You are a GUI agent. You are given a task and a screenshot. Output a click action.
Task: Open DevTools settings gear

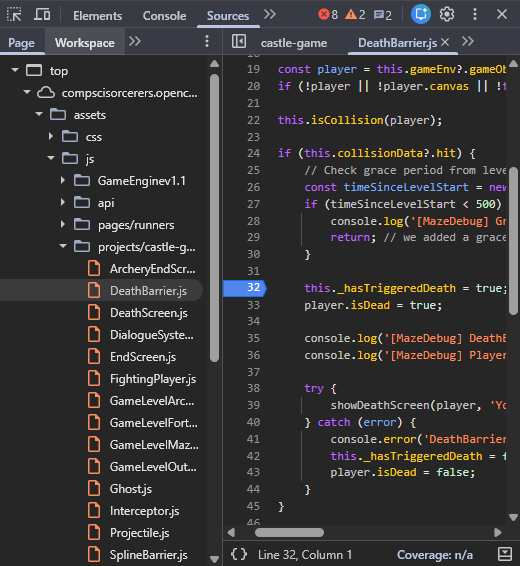click(447, 14)
